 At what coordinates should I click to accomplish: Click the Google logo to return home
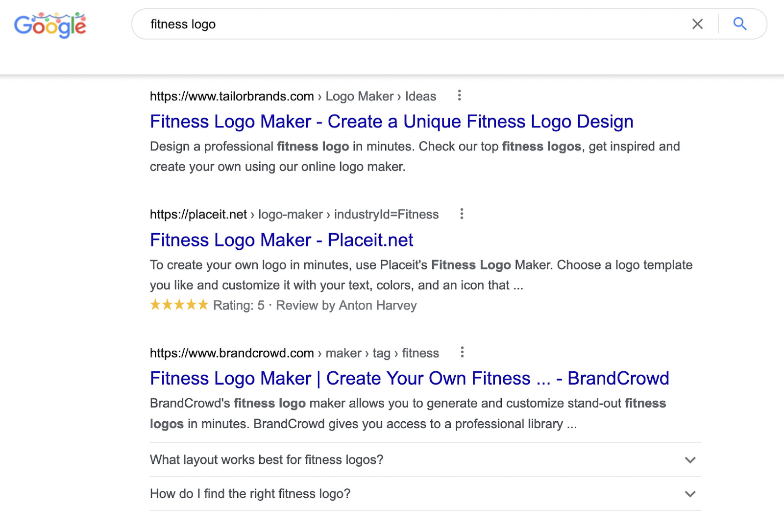(50, 24)
